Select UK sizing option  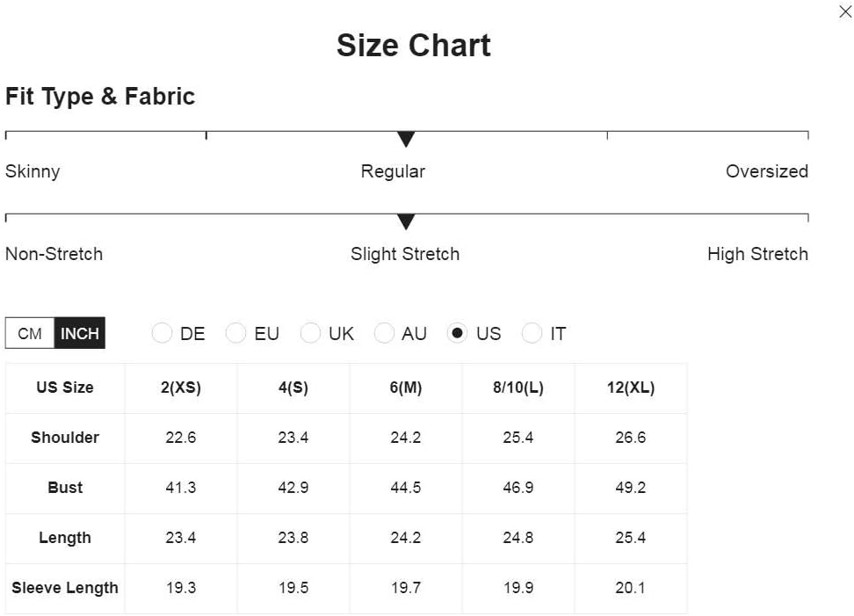point(310,334)
